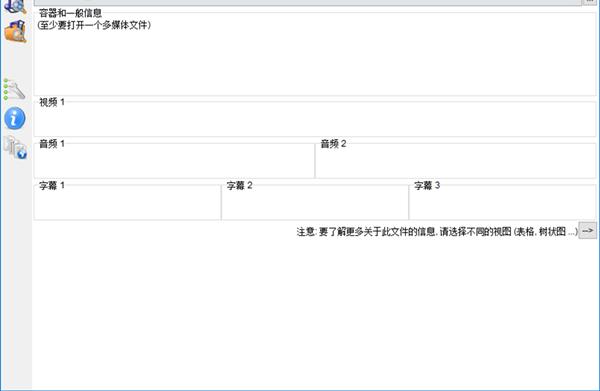Image resolution: width=600 pixels, height=391 pixels.
Task: Click sidebar gap between folder and wrench icons
Action: click(15, 60)
